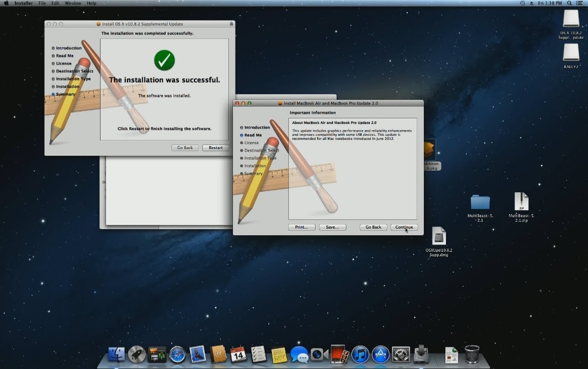Open FaceTime camera icon in dock
588x369 pixels.
pos(320,354)
